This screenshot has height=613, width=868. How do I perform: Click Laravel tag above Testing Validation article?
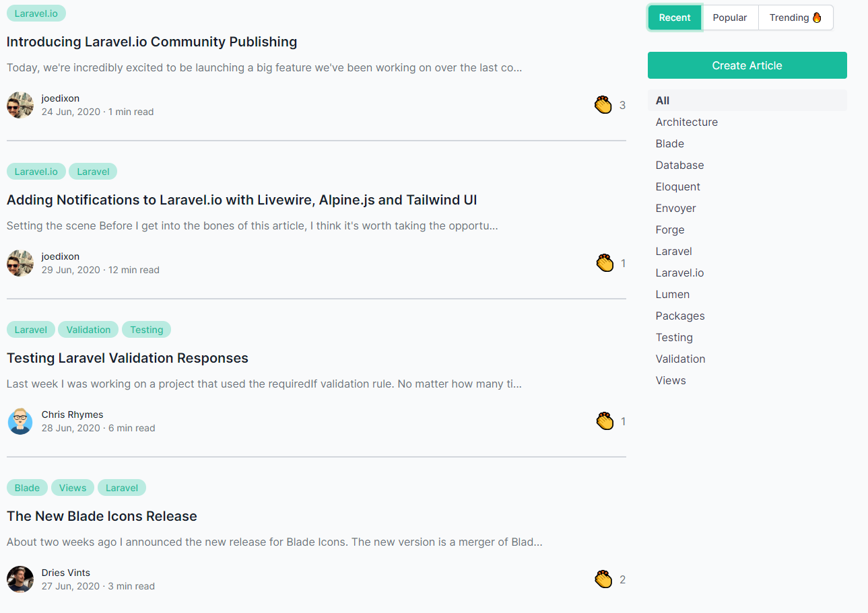coord(31,330)
